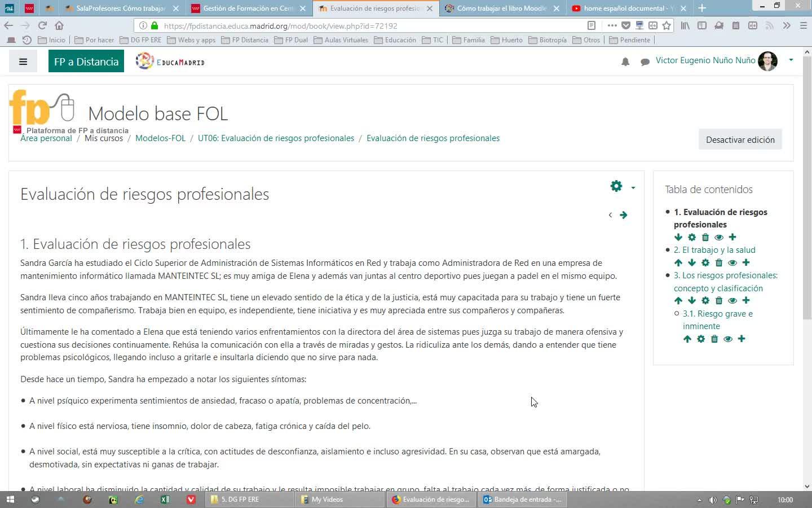Screen dimensions: 812x508
Task: Move chapter 1 down in the contents
Action: (678, 237)
